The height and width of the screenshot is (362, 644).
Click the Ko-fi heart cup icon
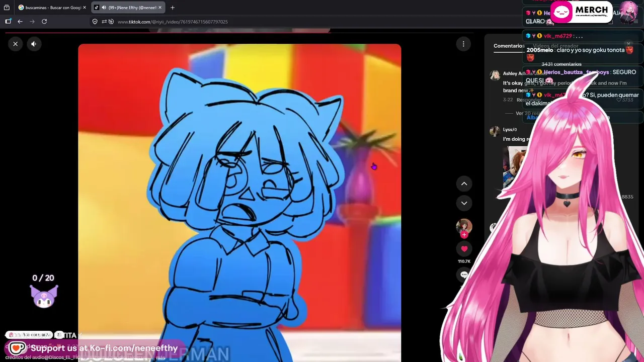coord(17,348)
